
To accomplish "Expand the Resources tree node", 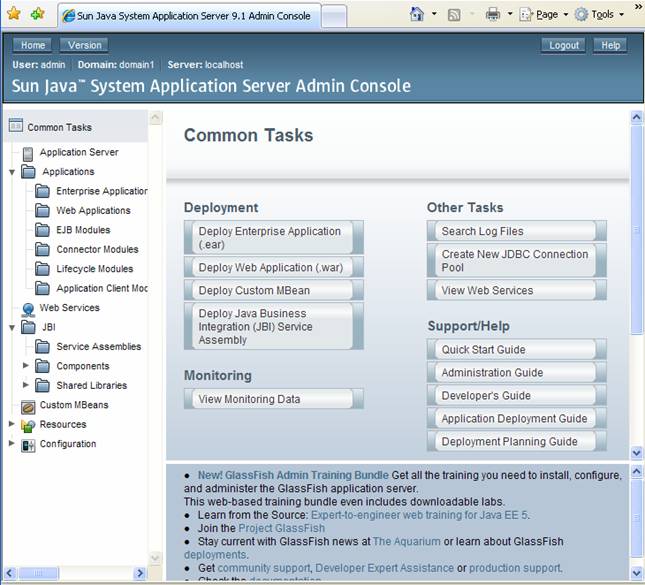I will pyautogui.click(x=12, y=424).
